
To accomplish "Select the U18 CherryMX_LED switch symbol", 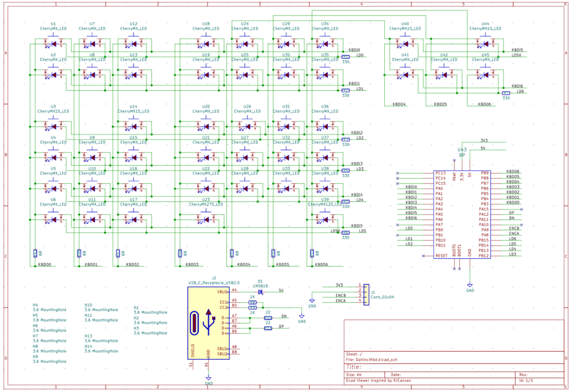I will pos(206,43).
